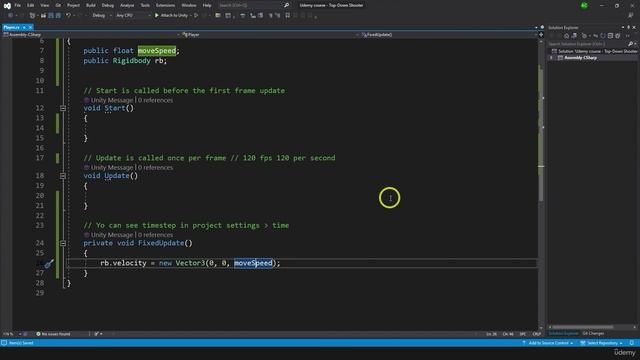640x360 pixels.
Task: Switch to the Solution Explorer bottom tab
Action: [x=563, y=333]
